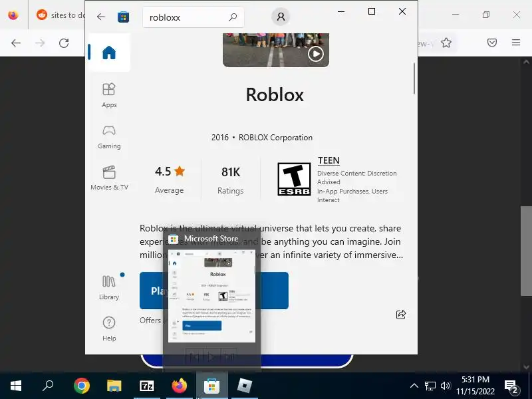This screenshot has width=532, height=399.
Task: Open the Apps section
Action: [x=109, y=95]
